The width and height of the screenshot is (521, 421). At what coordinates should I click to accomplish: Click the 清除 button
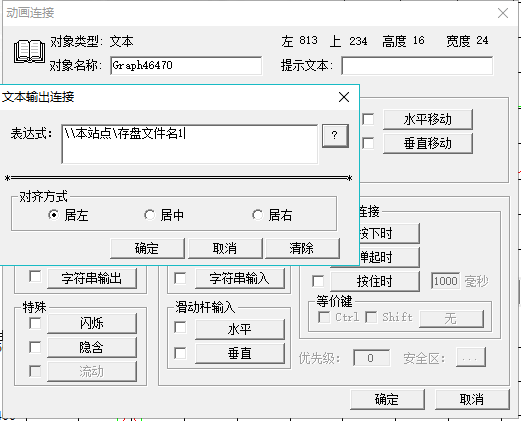(302, 248)
